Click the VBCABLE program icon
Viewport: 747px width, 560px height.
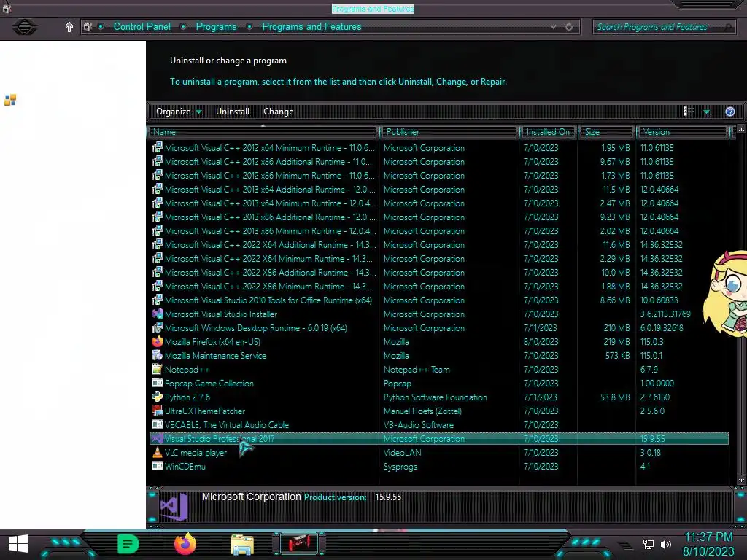(158, 424)
